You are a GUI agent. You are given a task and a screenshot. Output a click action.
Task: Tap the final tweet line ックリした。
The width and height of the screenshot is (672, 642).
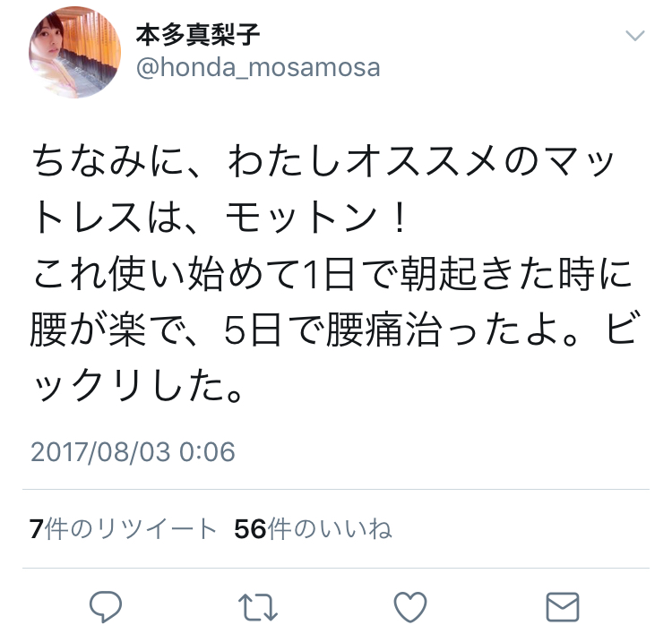click(137, 385)
